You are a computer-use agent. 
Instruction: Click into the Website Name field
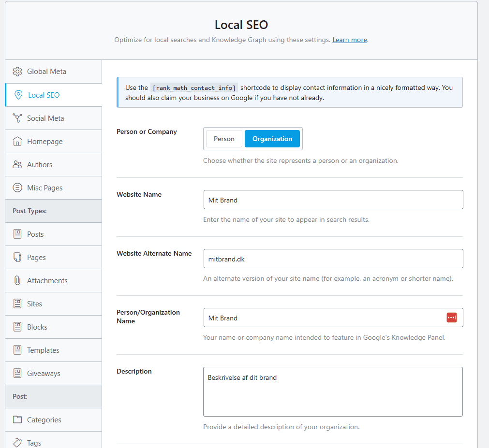click(x=333, y=200)
